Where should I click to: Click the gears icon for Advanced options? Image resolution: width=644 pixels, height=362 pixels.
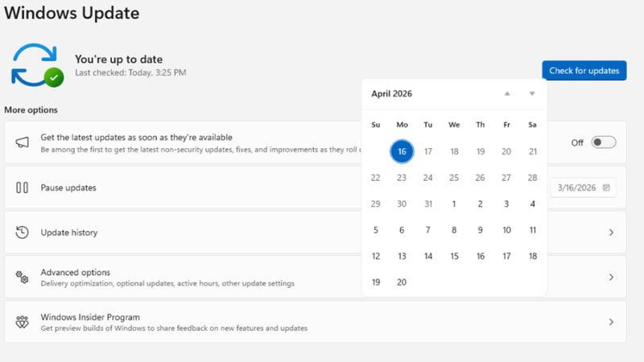point(23,277)
